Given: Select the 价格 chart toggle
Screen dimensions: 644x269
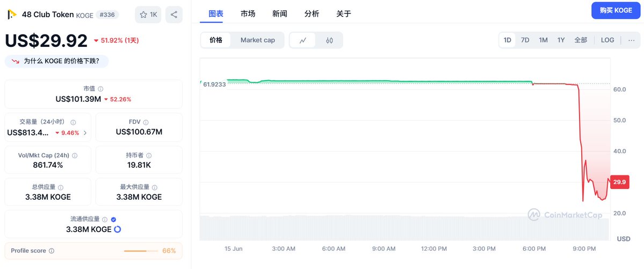Looking at the screenshot, I should click(x=216, y=40).
